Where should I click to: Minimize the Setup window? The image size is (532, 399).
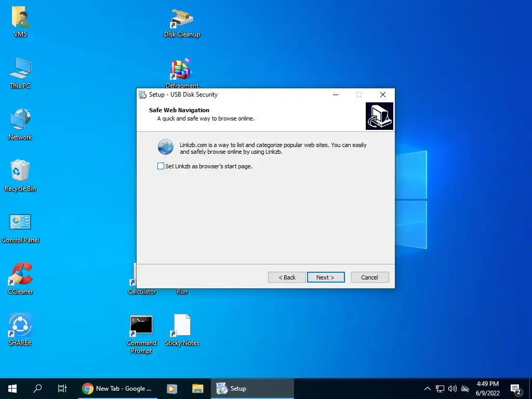click(x=336, y=95)
